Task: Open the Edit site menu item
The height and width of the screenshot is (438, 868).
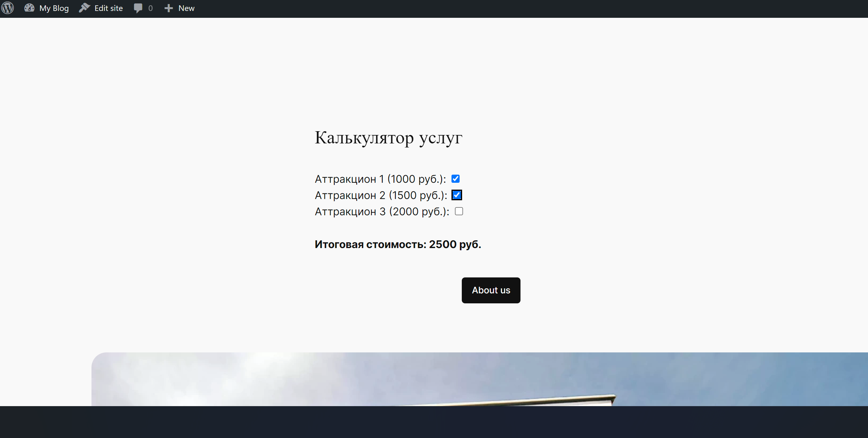Action: (x=101, y=8)
